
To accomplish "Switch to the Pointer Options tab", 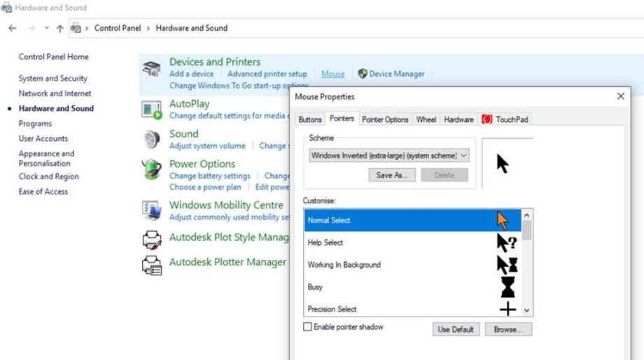I will pyautogui.click(x=384, y=120).
